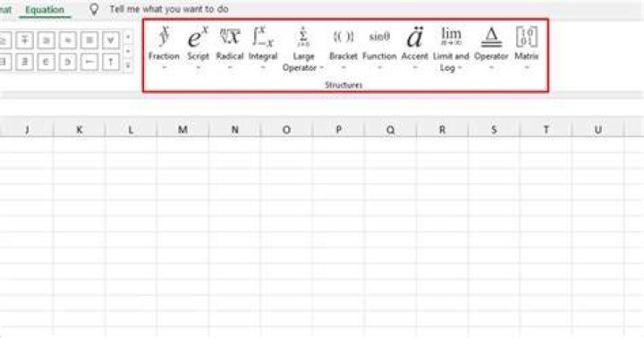Insert the almost equal (≈) symbol
The height and width of the screenshot is (338, 644).
click(x=68, y=40)
